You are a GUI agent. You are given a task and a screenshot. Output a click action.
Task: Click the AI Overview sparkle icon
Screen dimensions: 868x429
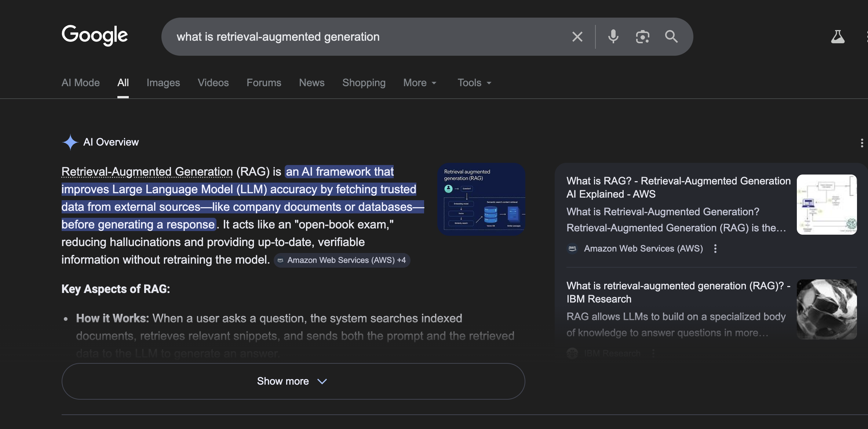click(70, 142)
